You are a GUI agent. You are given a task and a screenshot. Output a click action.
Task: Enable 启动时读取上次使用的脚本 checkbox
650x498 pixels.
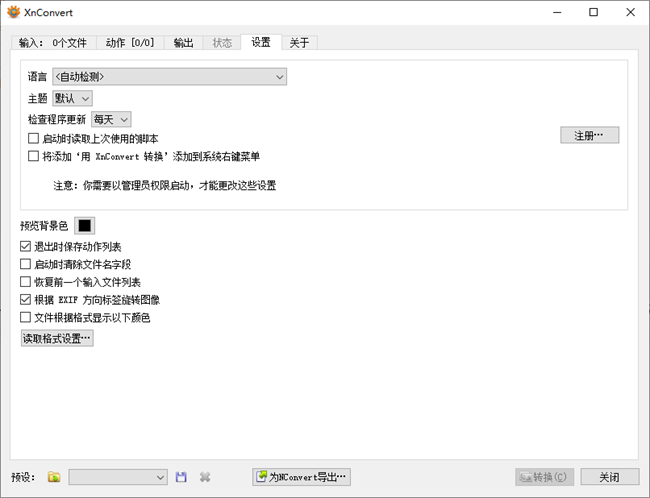[34, 138]
